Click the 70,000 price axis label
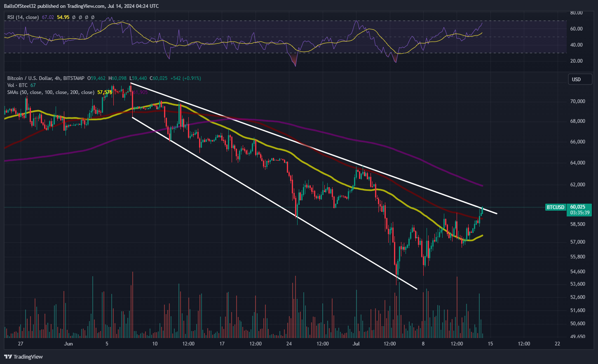Viewport: 598px width, 364px height. (577, 101)
